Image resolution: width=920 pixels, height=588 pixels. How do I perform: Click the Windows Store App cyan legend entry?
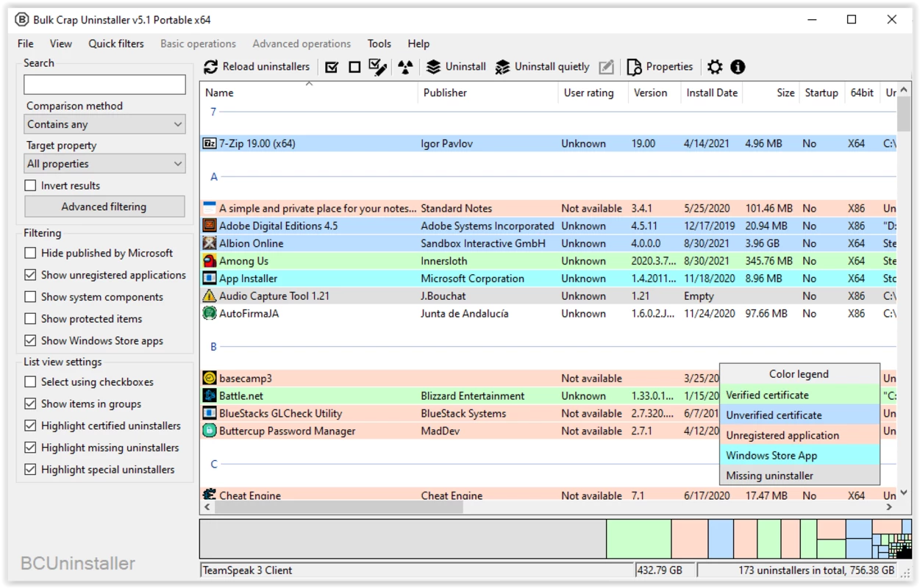click(799, 456)
